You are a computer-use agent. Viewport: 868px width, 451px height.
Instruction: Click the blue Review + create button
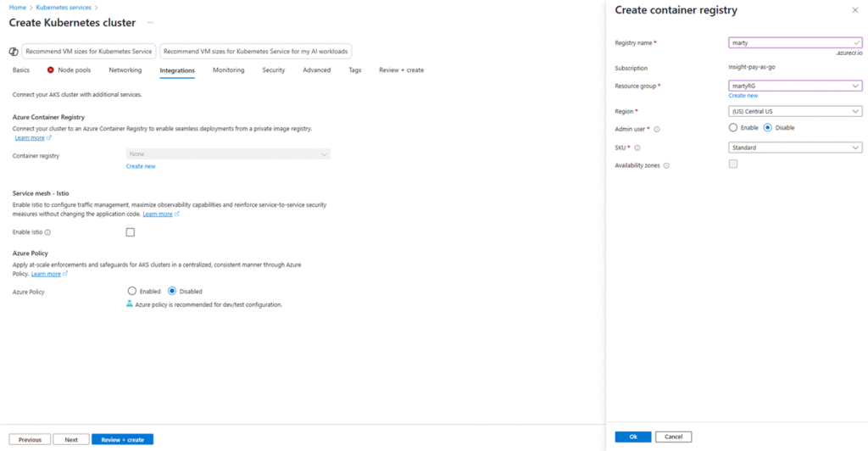click(122, 440)
